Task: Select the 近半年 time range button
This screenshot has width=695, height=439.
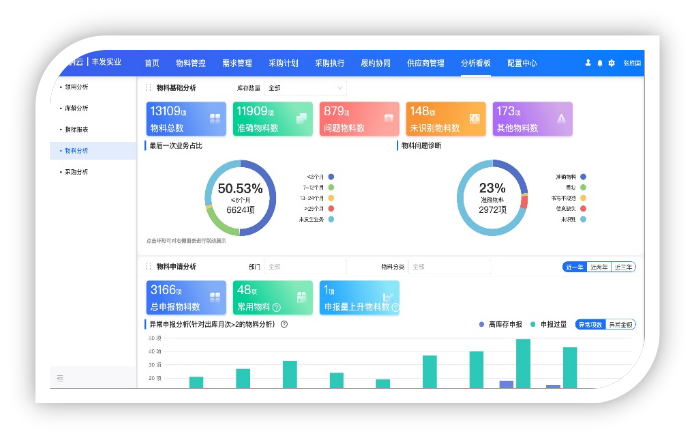Action: (599, 267)
